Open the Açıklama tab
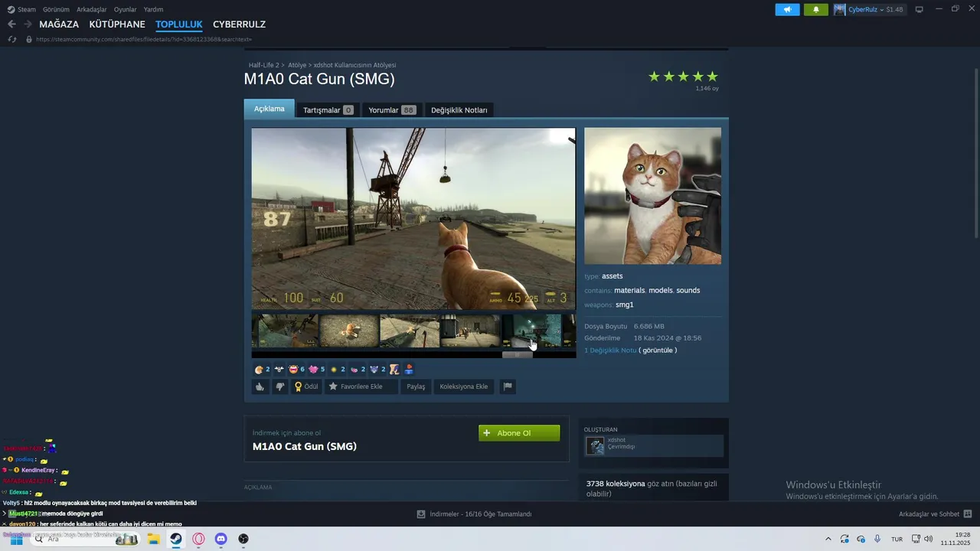 coord(269,109)
